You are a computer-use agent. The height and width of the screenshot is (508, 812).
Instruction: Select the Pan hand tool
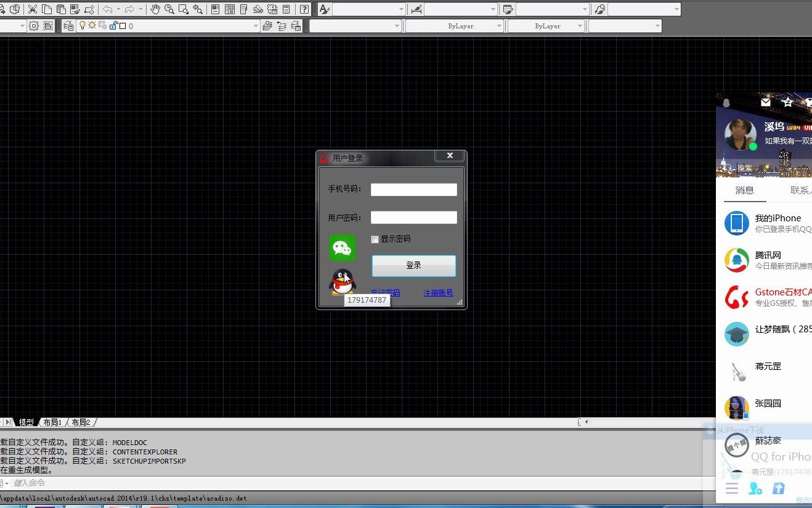pyautogui.click(x=155, y=9)
